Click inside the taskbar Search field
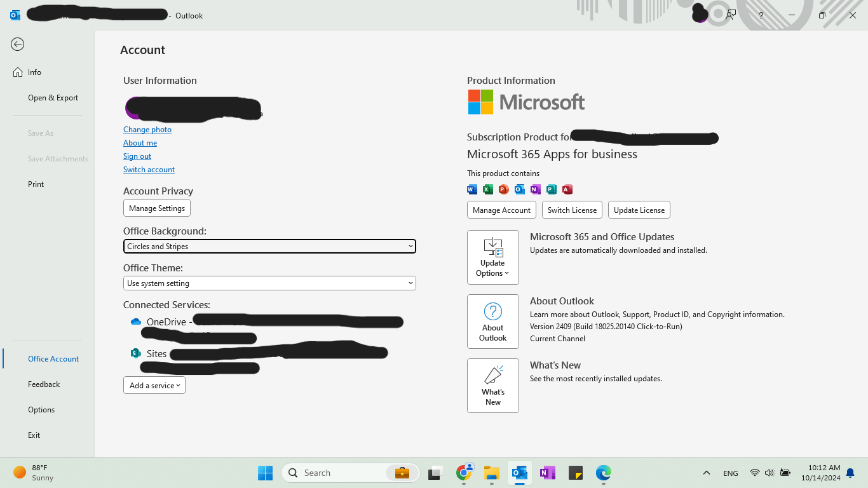Viewport: 868px width, 488px height. tap(343, 473)
